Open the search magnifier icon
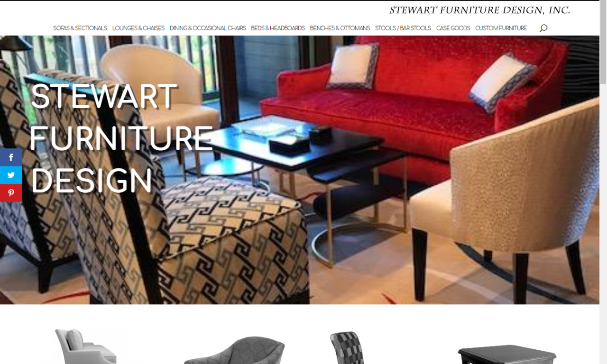The height and width of the screenshot is (364, 607). coord(543,28)
